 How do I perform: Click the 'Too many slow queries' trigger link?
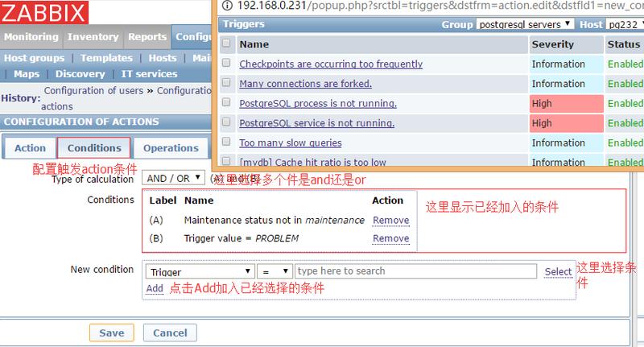[291, 143]
